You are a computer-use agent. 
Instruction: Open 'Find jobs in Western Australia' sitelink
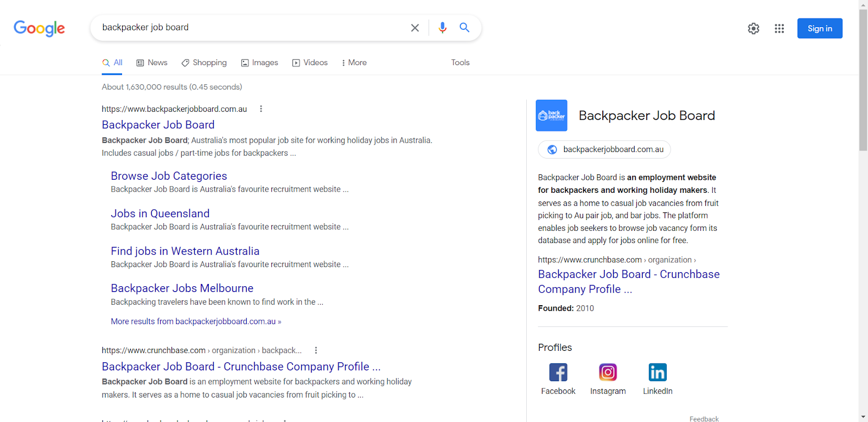tap(185, 251)
